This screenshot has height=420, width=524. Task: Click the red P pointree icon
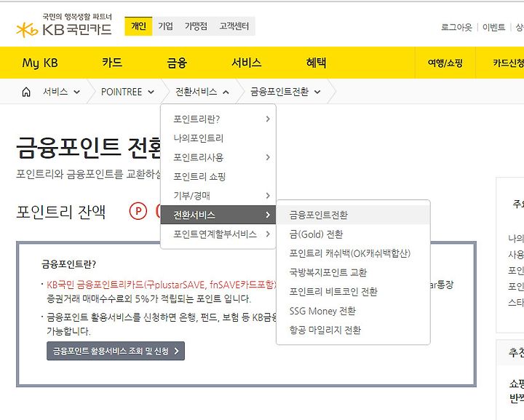tap(138, 211)
